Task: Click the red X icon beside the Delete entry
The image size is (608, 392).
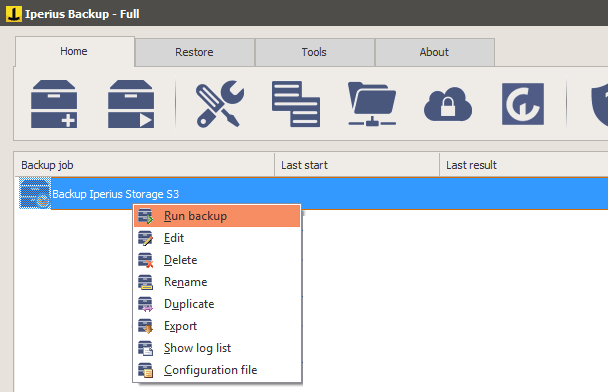Action: (146, 260)
